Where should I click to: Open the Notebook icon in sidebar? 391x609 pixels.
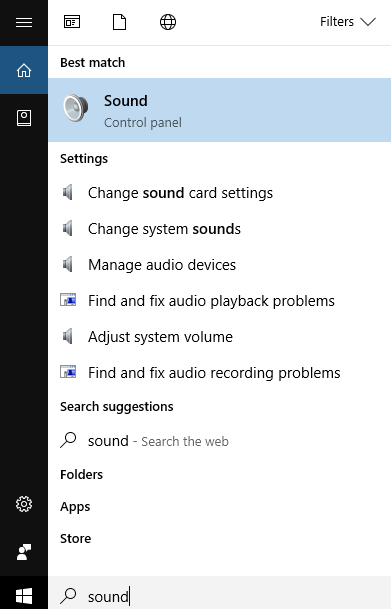(x=24, y=118)
